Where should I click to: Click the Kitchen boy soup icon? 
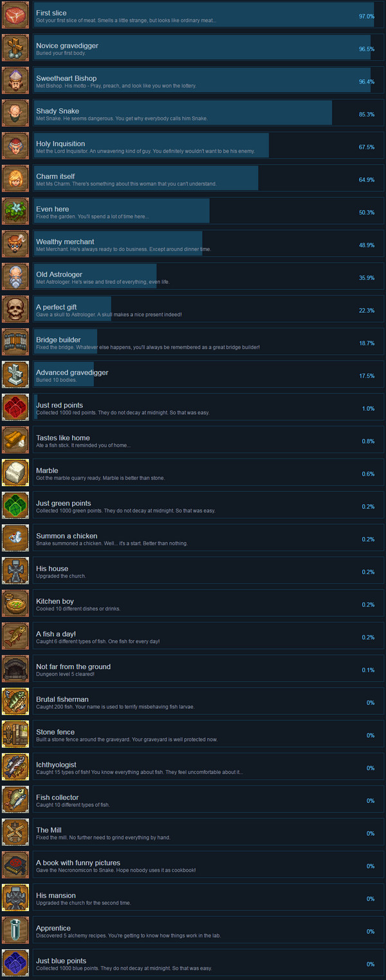15,603
